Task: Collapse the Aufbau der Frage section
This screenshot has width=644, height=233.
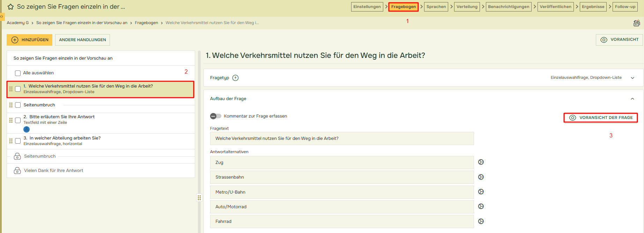Action: 632,99
